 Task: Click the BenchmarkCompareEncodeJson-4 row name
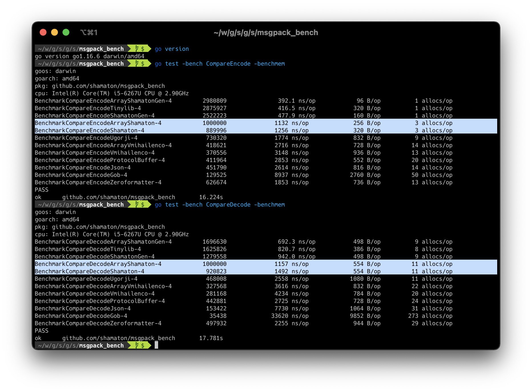click(x=83, y=167)
